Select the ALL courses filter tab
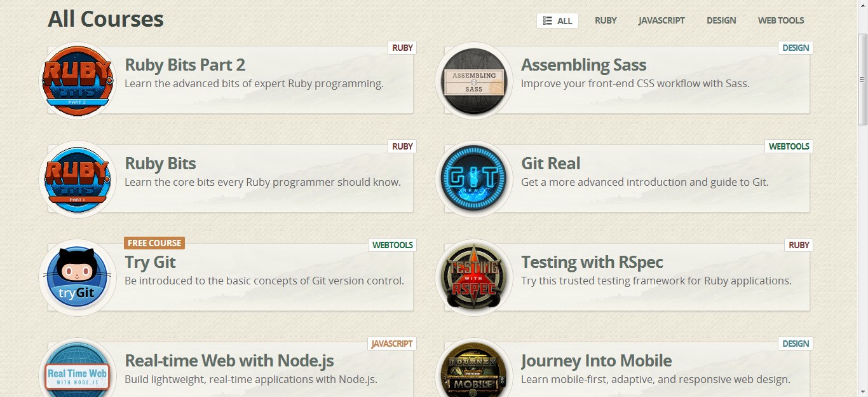Screen dimensions: 868x397 (557, 20)
